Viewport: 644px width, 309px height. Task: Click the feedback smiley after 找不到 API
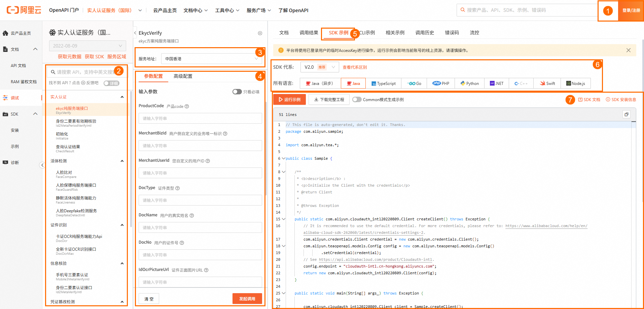point(83,83)
